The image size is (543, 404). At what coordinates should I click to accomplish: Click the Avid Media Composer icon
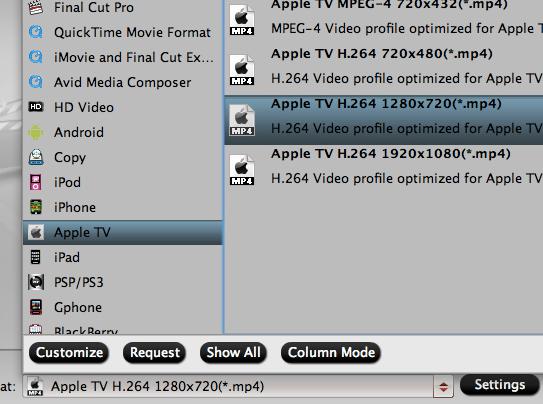(36, 82)
